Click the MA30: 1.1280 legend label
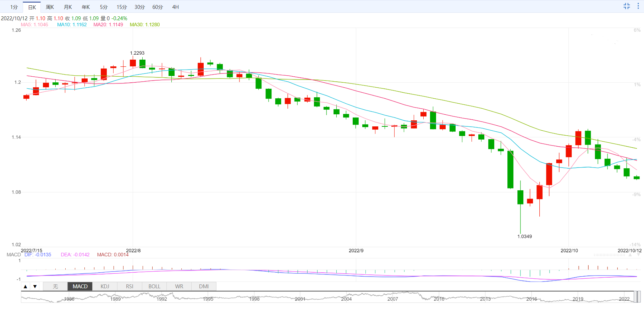 point(145,24)
